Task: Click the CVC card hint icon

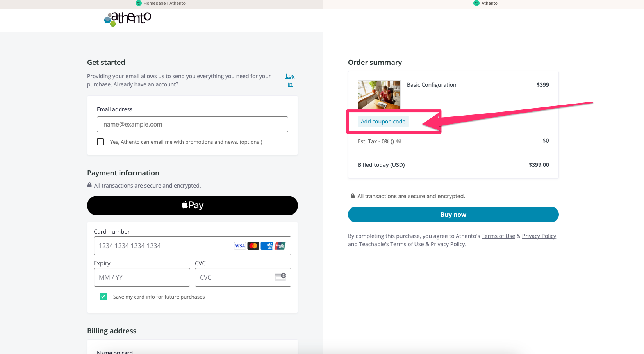Action: [280, 277]
